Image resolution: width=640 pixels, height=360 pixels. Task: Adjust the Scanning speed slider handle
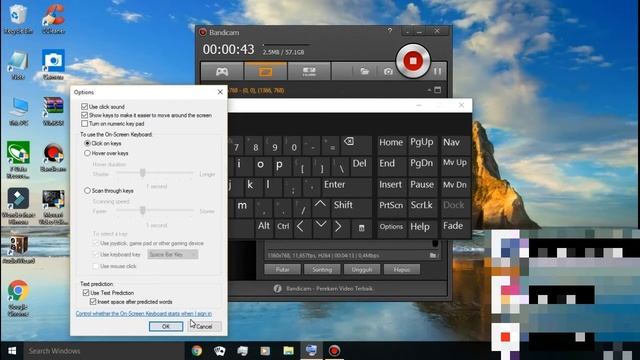142,211
